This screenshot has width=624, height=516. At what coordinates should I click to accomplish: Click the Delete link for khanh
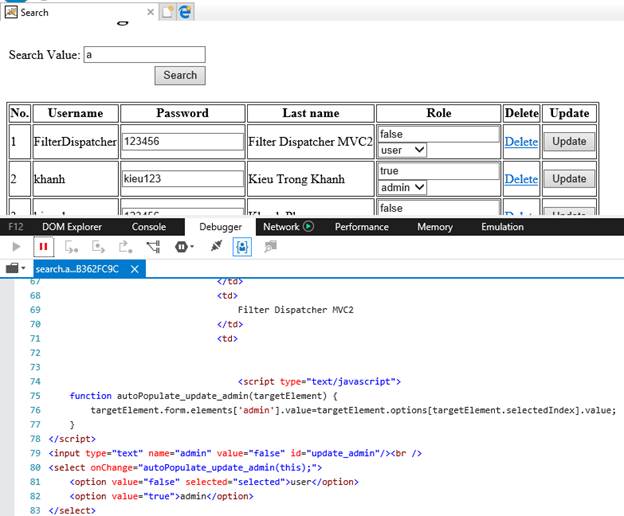(521, 179)
